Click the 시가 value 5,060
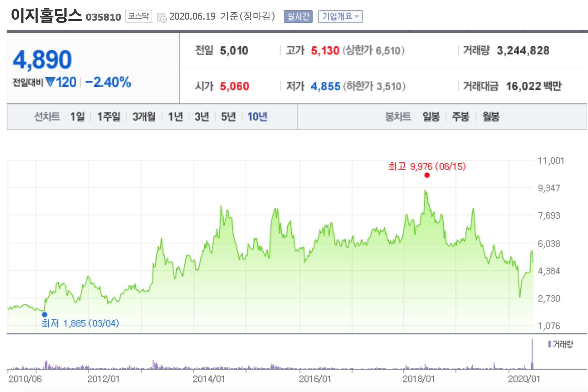Viewport: 588px width, 392px height. [234, 86]
